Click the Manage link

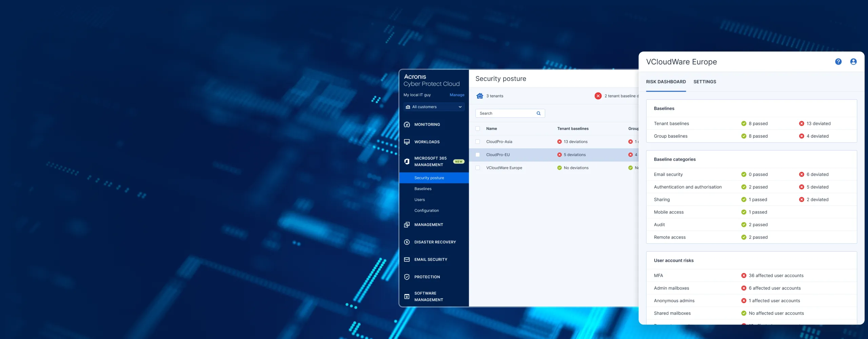457,95
